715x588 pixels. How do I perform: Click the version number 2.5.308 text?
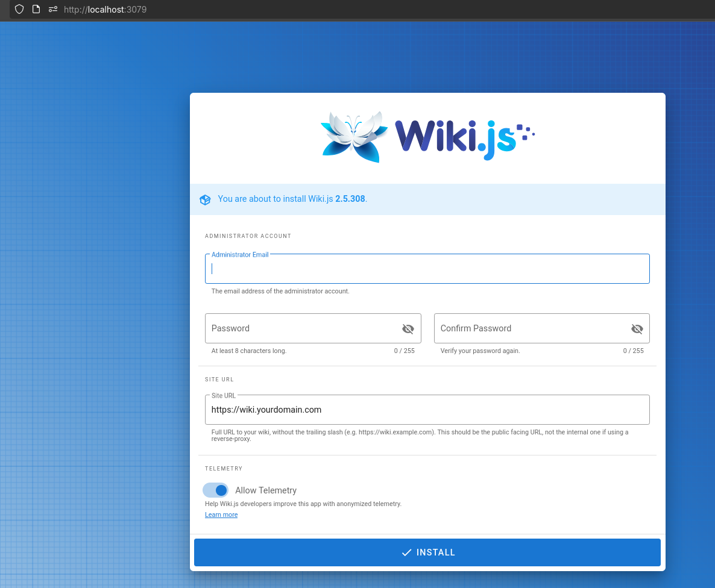350,199
